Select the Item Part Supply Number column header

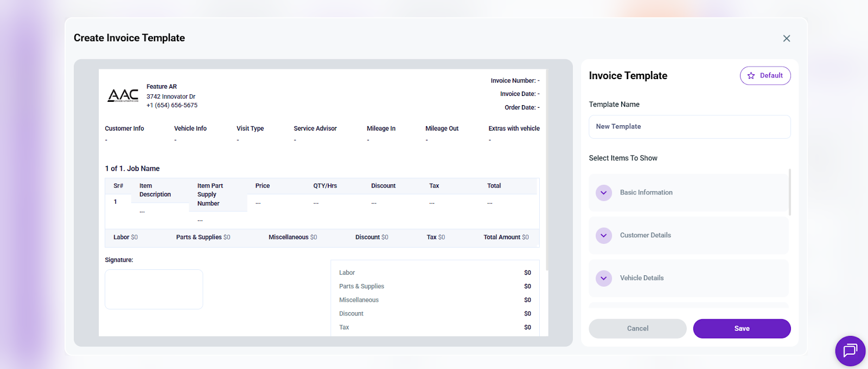pos(210,195)
